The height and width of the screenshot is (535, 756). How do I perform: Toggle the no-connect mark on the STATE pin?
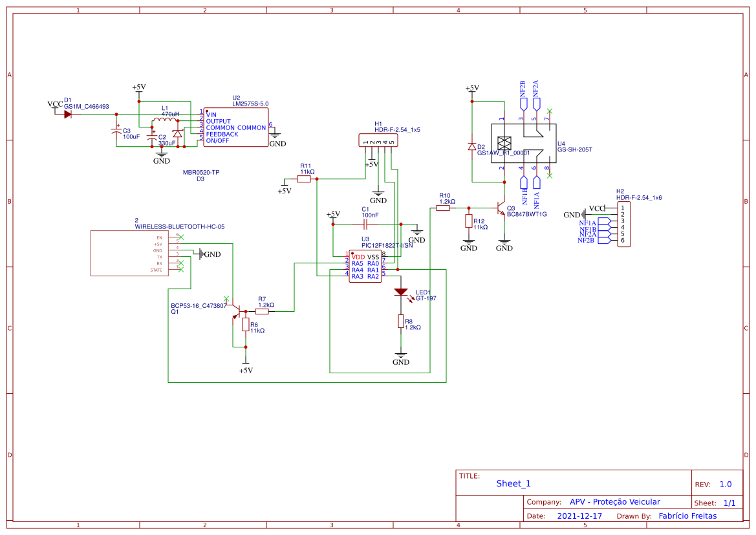click(181, 270)
